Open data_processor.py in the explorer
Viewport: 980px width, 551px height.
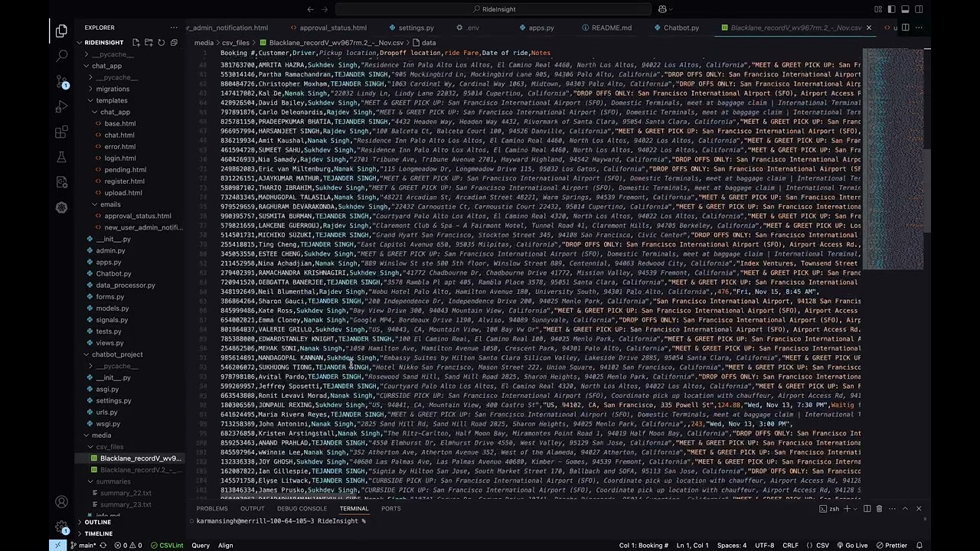point(126,285)
